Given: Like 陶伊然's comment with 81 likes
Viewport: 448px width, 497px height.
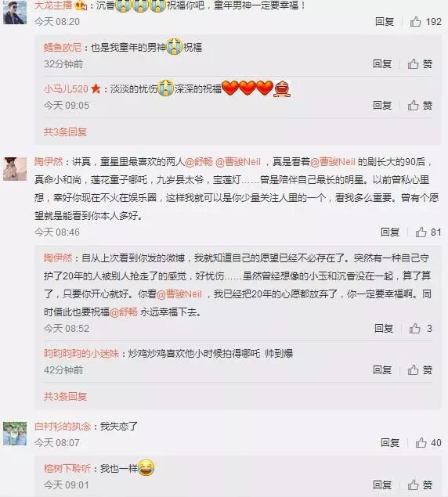Looking at the screenshot, I should 428,232.
